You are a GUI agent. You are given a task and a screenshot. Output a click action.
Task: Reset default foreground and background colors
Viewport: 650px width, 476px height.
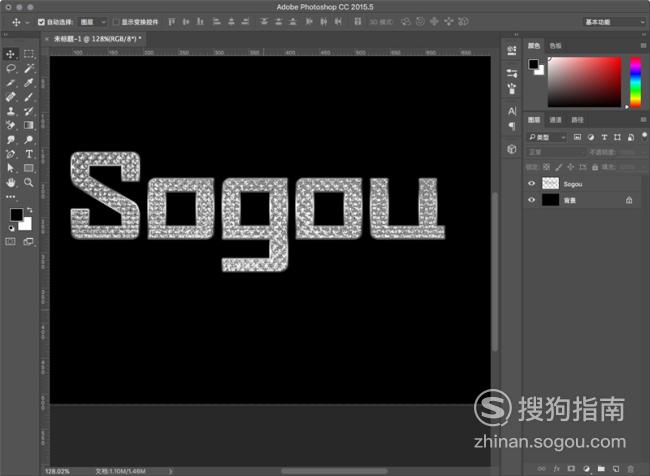click(x=11, y=228)
